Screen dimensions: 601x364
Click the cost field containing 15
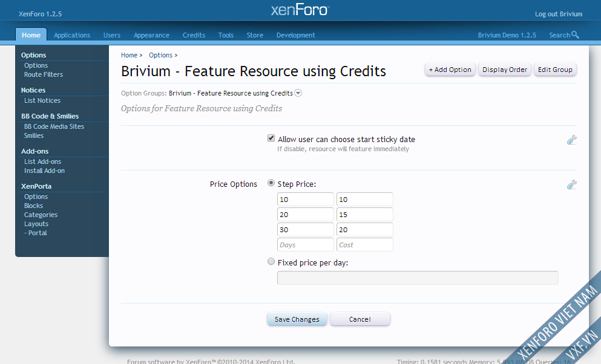pyautogui.click(x=365, y=215)
